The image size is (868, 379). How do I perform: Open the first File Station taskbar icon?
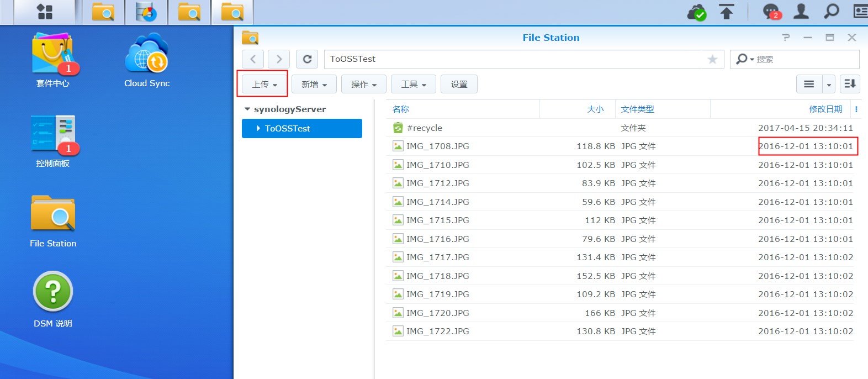pos(103,12)
